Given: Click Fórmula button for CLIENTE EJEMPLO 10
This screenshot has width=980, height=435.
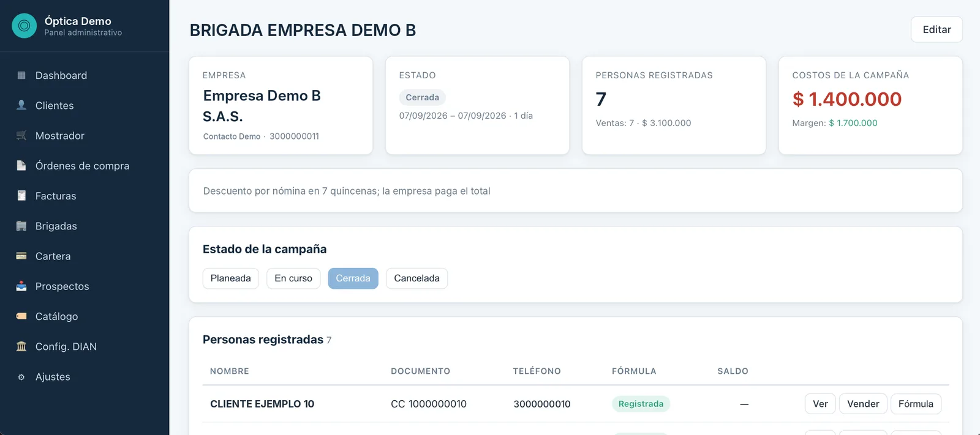Looking at the screenshot, I should [x=916, y=404].
